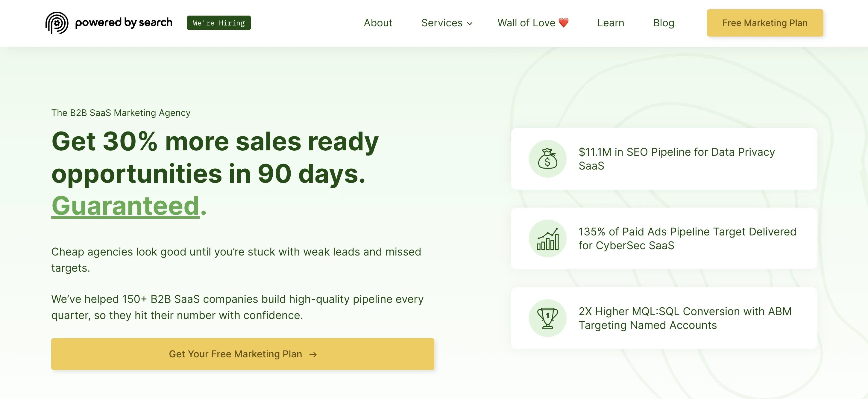Open the Services dropdown menu
The height and width of the screenshot is (399, 868).
tap(442, 23)
